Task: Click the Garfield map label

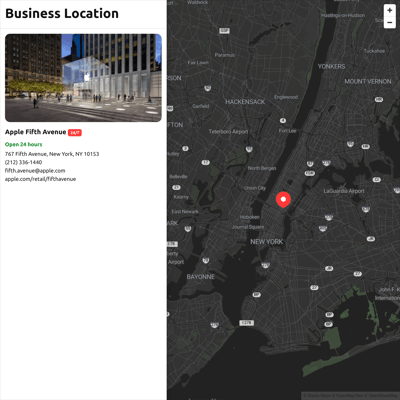Action: pyautogui.click(x=201, y=106)
